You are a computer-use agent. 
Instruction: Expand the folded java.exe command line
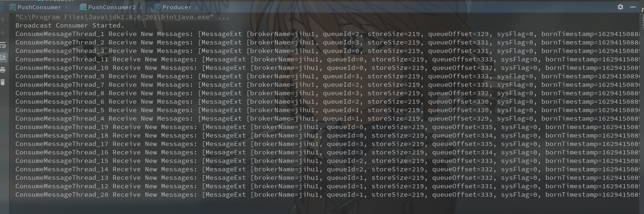click(x=224, y=17)
